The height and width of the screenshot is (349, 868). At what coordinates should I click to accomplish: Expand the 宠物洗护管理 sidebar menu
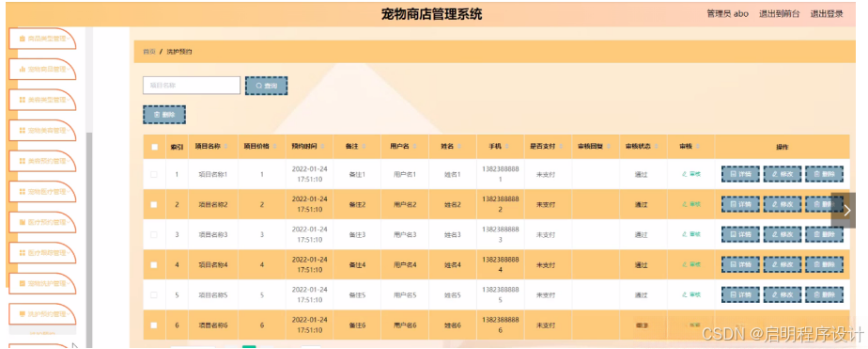pyautogui.click(x=42, y=284)
